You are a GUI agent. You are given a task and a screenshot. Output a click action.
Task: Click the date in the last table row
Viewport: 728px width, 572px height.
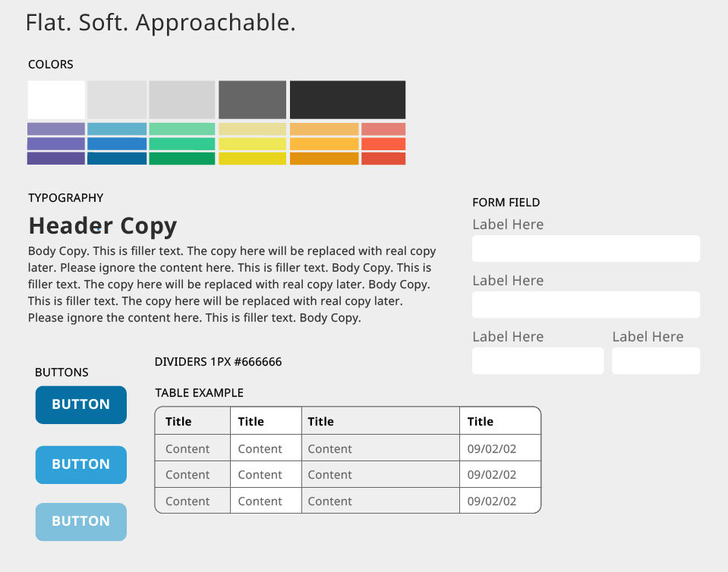click(491, 501)
